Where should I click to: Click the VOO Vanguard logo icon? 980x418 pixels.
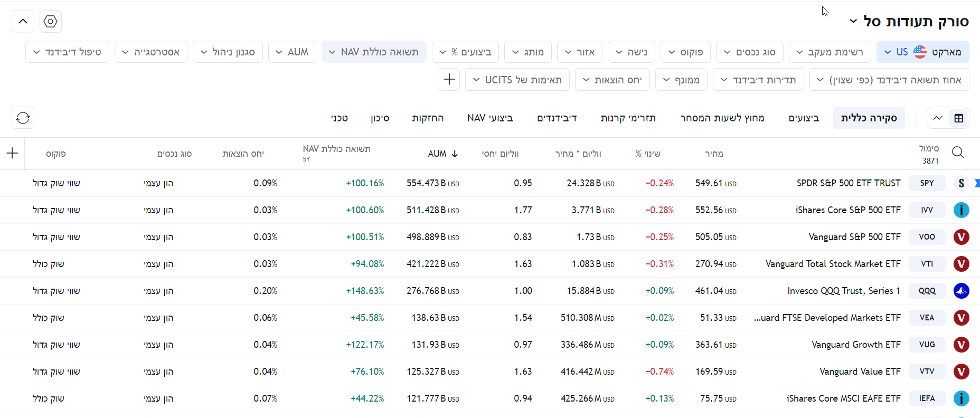coord(961,237)
